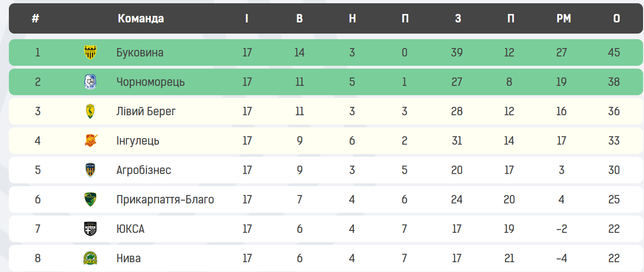644x272 pixels.
Task: Select Буковина's 45 points cell
Action: click(614, 52)
